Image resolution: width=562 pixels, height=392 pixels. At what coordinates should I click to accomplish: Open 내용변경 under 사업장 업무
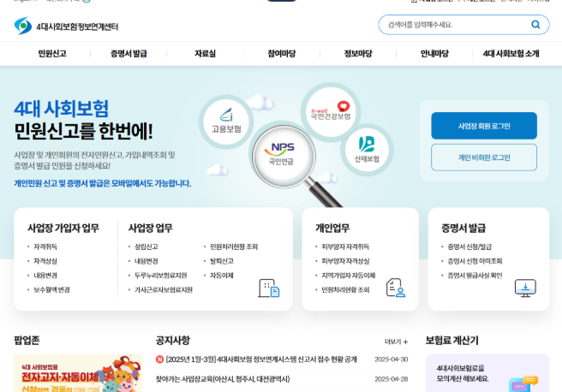pyautogui.click(x=146, y=261)
